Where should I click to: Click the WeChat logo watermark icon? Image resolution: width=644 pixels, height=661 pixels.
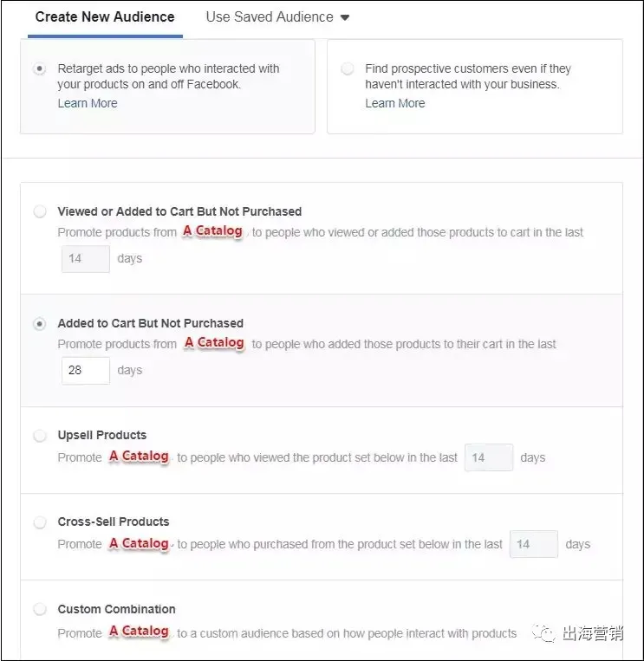(544, 633)
